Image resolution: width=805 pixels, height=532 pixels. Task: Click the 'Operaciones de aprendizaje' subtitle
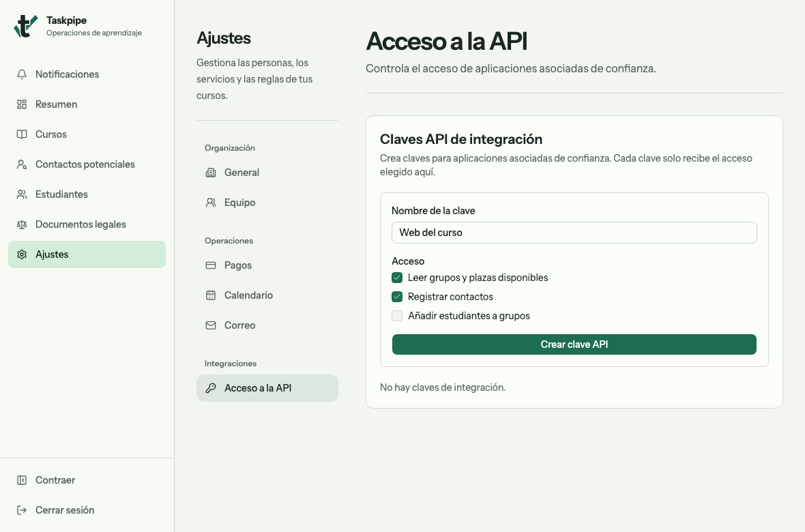(x=94, y=33)
